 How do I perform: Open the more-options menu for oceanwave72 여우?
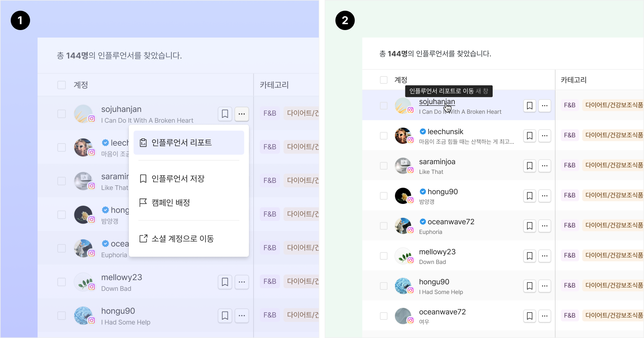pyautogui.click(x=545, y=316)
